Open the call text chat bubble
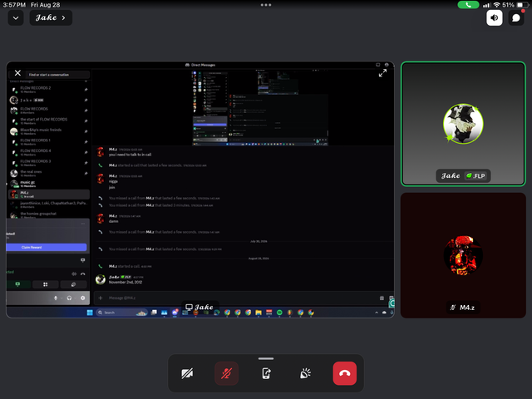This screenshot has height=399, width=532. (x=516, y=17)
